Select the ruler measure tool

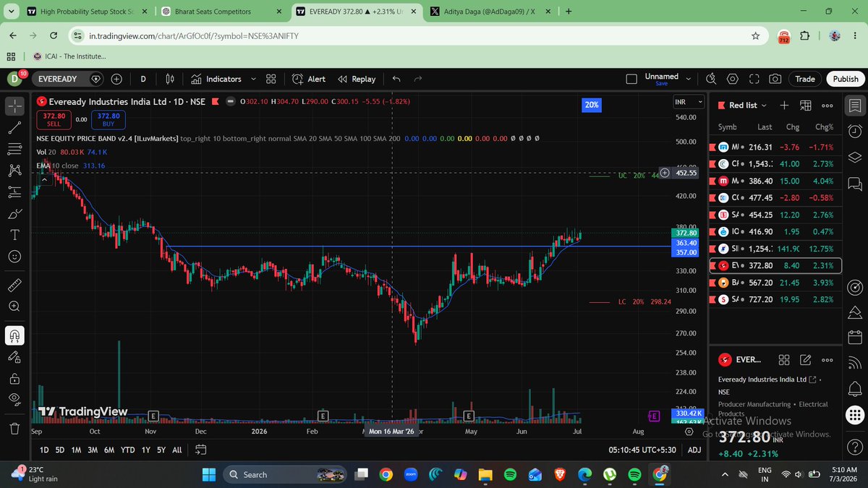tap(14, 284)
